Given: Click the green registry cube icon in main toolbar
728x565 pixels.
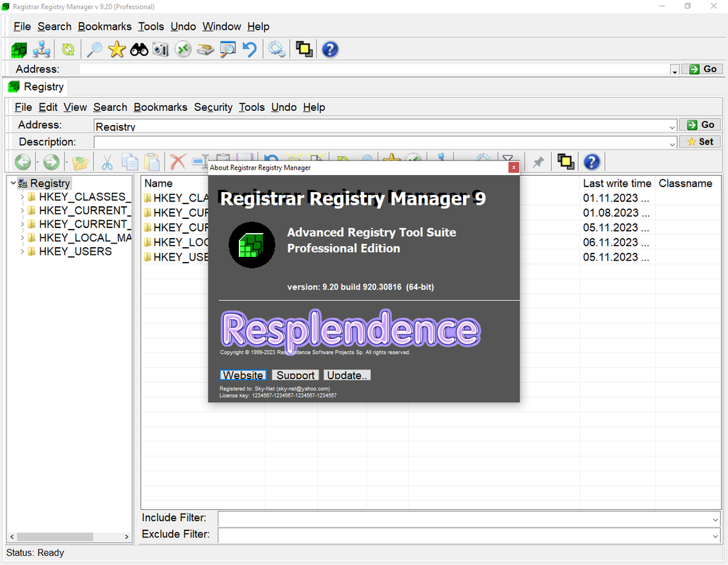Looking at the screenshot, I should tap(19, 49).
